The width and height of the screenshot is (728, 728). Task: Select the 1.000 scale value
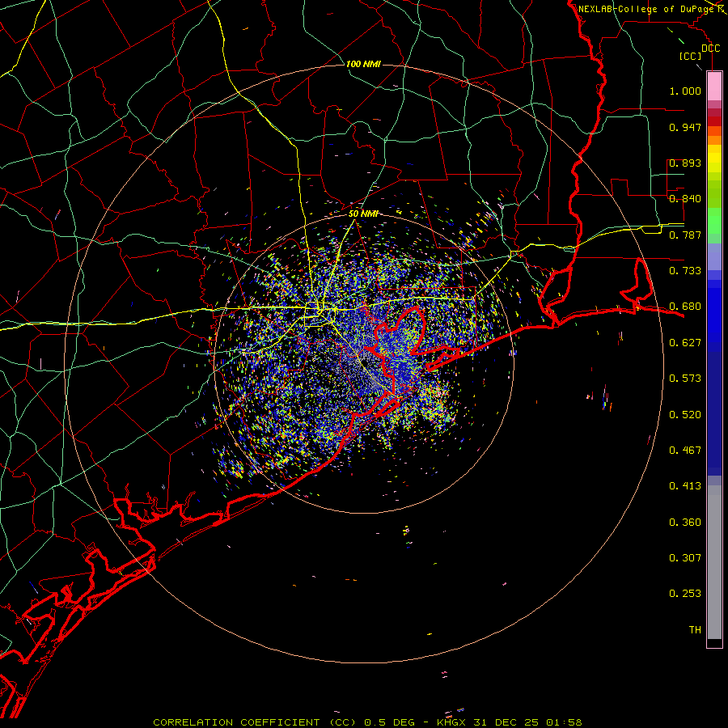[x=685, y=91]
